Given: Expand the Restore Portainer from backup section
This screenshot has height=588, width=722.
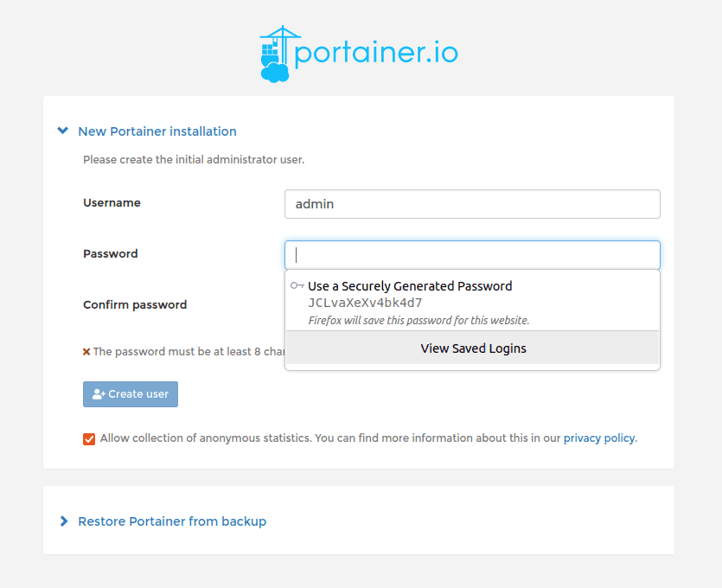Looking at the screenshot, I should click(x=172, y=521).
